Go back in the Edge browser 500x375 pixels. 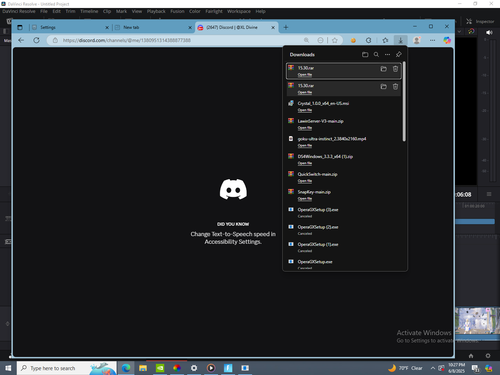pyautogui.click(x=21, y=40)
